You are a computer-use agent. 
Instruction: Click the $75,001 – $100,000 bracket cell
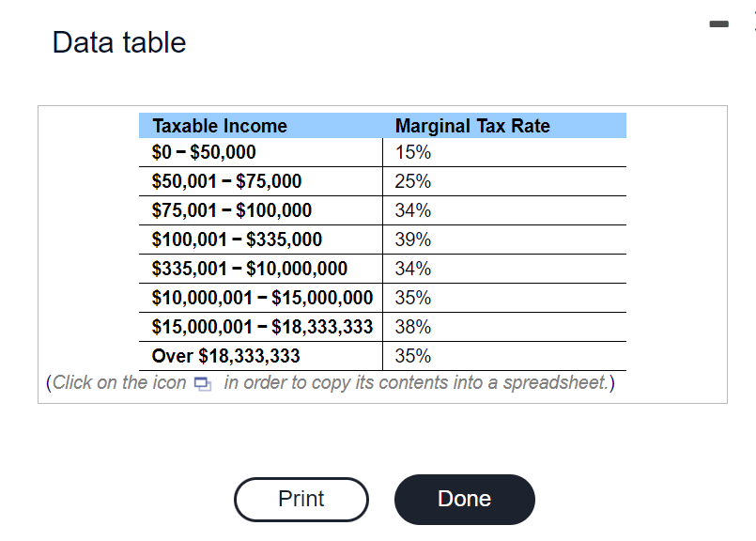(232, 210)
